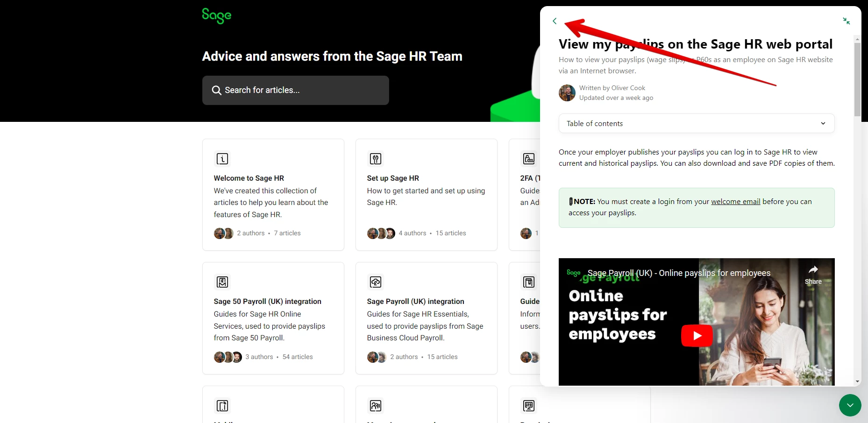Screen dimensions: 868x423
Task: Open the welcome email link in note
Action: (x=735, y=202)
